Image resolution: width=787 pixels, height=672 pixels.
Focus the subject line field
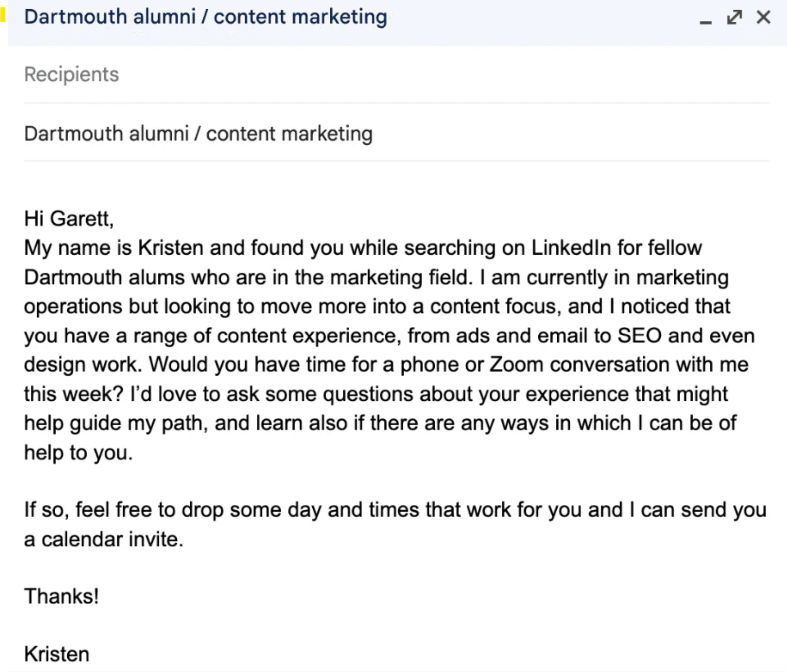(198, 134)
